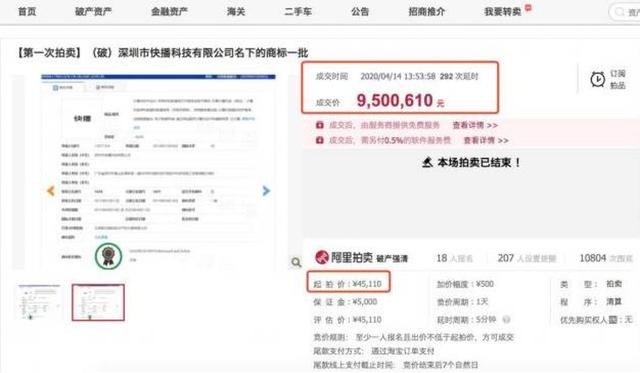Click the gavel icon beside 本场拍卖已结束

[427, 162]
